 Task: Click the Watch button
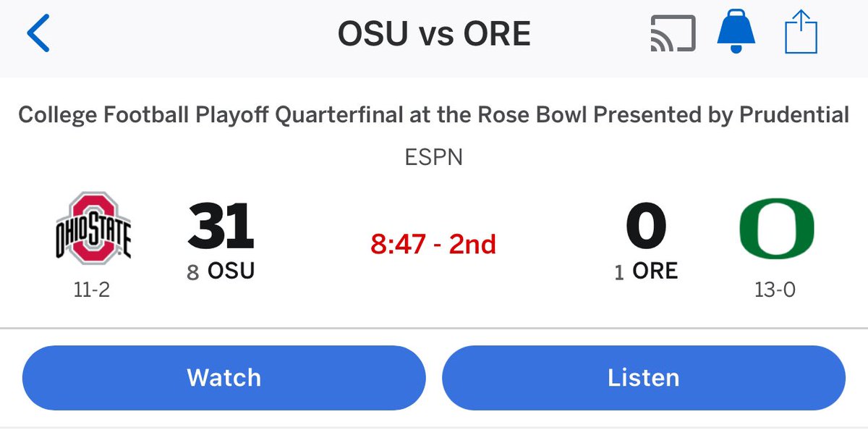click(x=224, y=378)
